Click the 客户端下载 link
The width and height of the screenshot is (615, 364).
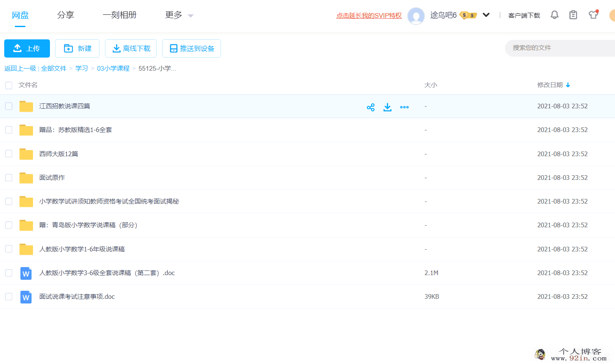coord(524,16)
